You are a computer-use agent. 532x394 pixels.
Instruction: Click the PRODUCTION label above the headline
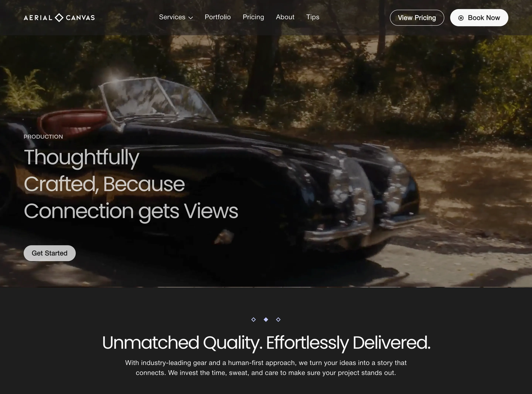point(43,137)
